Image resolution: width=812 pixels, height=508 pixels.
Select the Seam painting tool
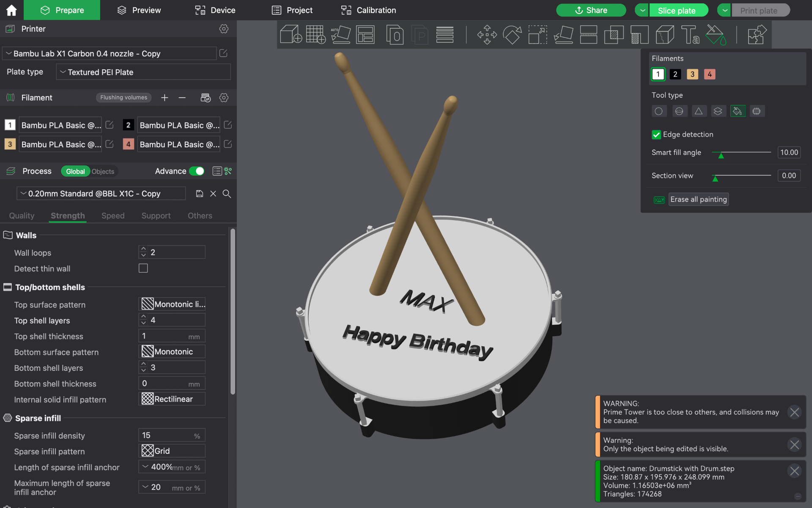coord(664,34)
